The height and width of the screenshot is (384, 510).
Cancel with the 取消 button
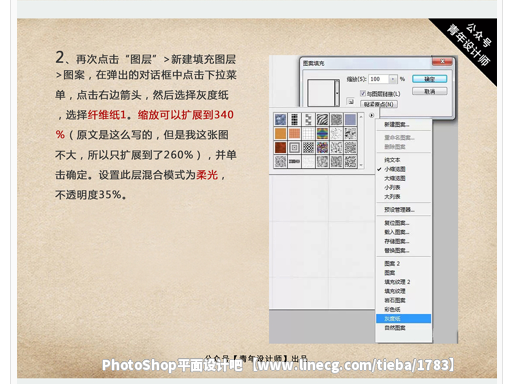[430, 91]
